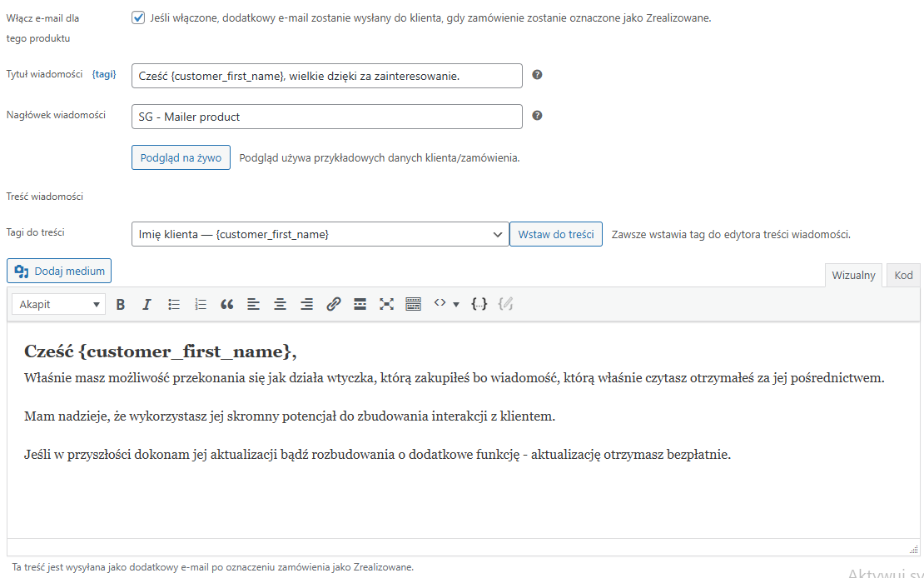
Task: Enter fullscreen editor mode
Action: pyautogui.click(x=386, y=305)
